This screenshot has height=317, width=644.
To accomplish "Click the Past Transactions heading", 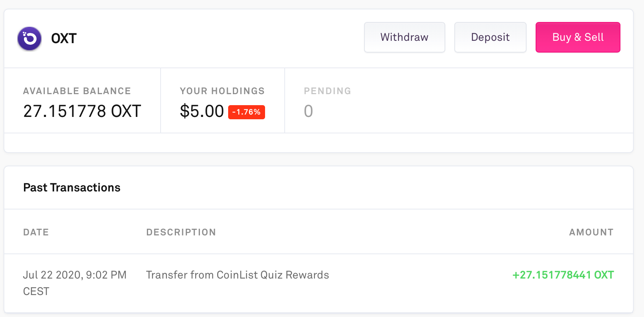I will pos(72,188).
